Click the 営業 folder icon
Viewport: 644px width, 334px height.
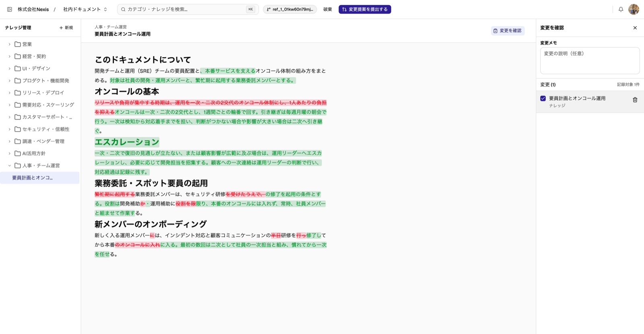tap(18, 44)
